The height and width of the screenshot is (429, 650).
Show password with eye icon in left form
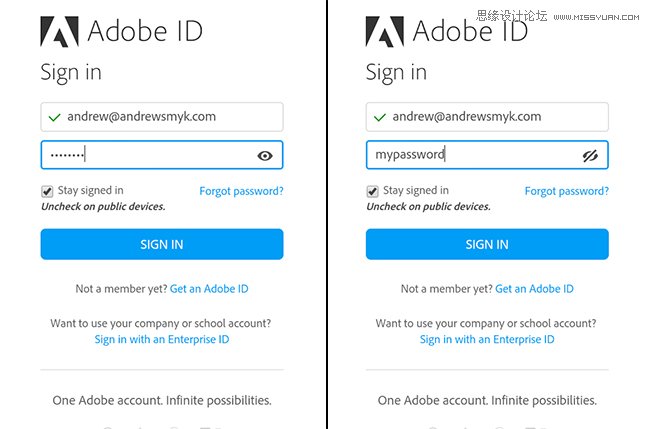(265, 155)
